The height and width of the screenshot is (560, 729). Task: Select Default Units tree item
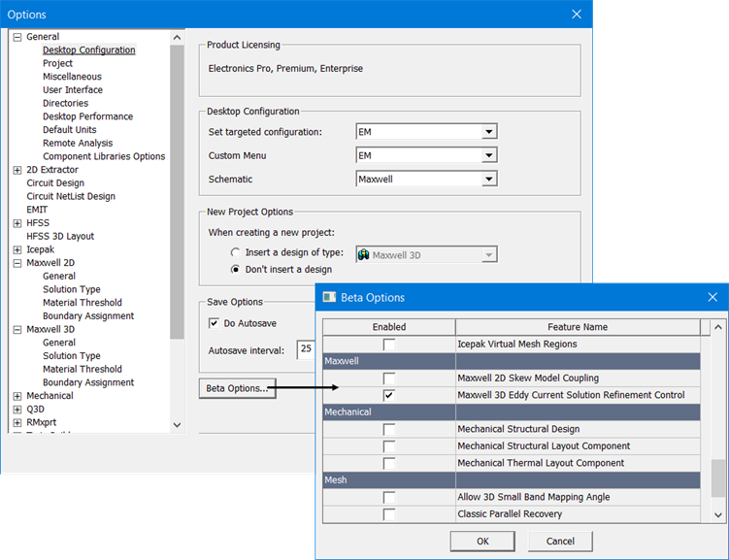click(x=70, y=130)
